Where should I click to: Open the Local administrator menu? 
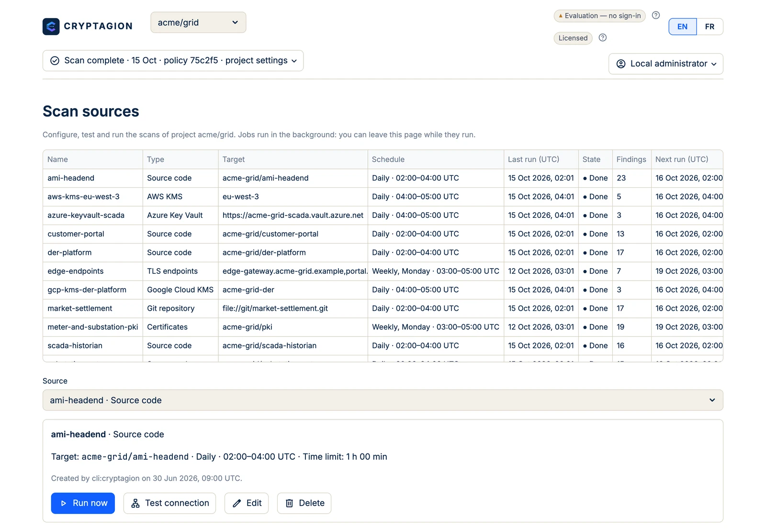coord(666,64)
